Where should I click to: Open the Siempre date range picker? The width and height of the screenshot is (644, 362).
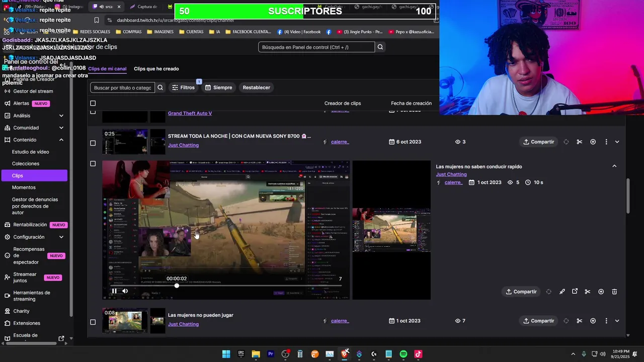[218, 87]
